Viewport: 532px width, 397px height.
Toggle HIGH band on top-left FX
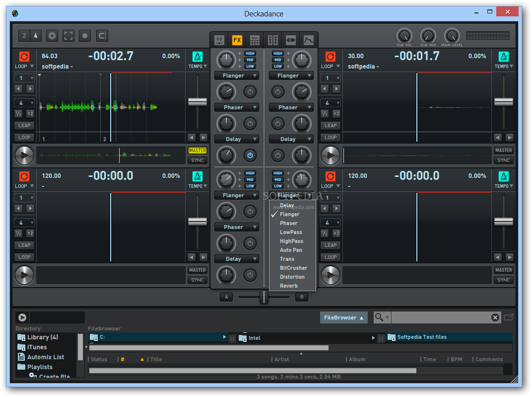250,53
